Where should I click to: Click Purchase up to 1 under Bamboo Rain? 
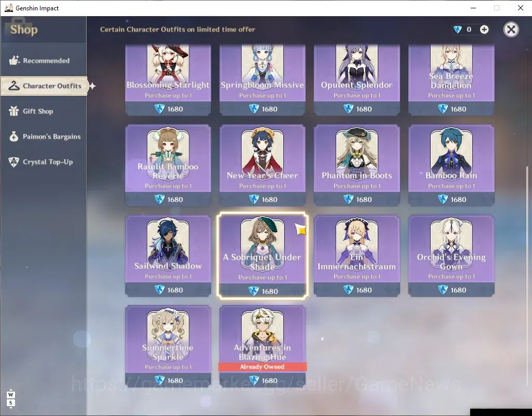point(451,186)
